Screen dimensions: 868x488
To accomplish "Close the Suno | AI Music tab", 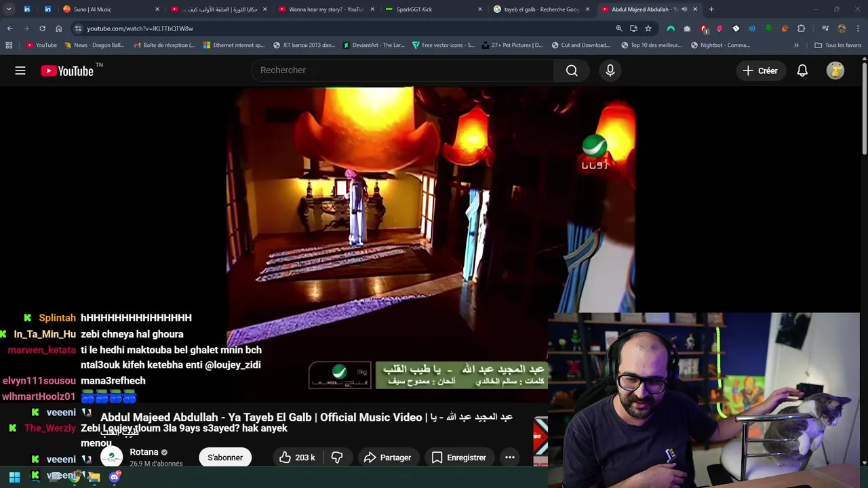I will [157, 9].
